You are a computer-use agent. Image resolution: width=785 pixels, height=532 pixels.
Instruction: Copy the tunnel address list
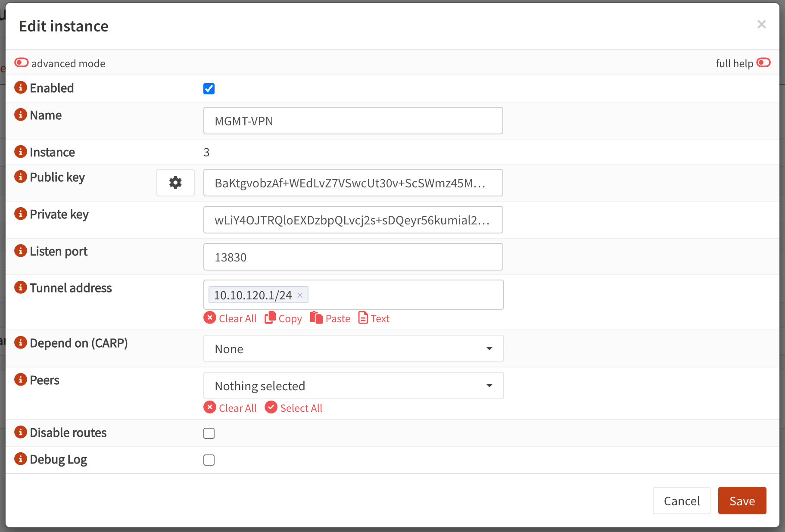click(283, 318)
